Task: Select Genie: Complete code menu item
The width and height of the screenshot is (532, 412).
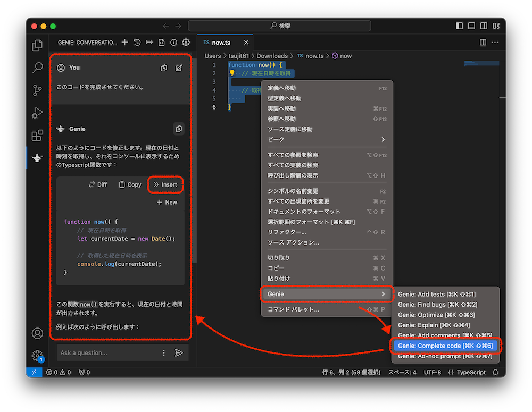Action: click(x=445, y=346)
